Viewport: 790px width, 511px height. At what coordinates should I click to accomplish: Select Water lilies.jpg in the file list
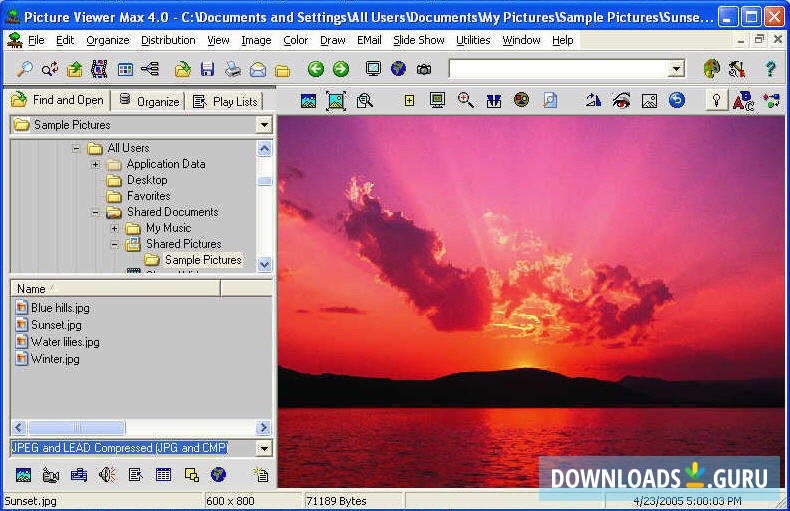(x=65, y=342)
